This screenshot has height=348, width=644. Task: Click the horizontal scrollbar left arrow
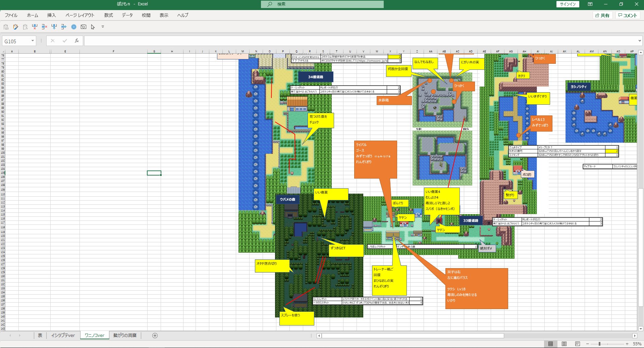coord(319,336)
